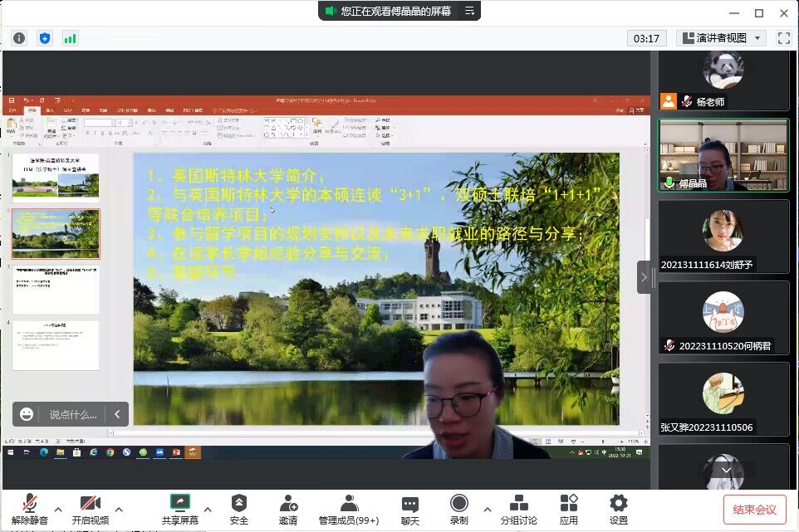Collapse the floating chat bar arrow

[x=117, y=414]
